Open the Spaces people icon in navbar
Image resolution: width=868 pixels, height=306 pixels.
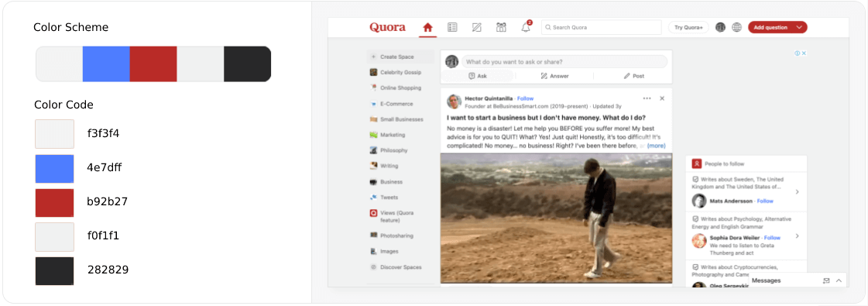pos(502,27)
